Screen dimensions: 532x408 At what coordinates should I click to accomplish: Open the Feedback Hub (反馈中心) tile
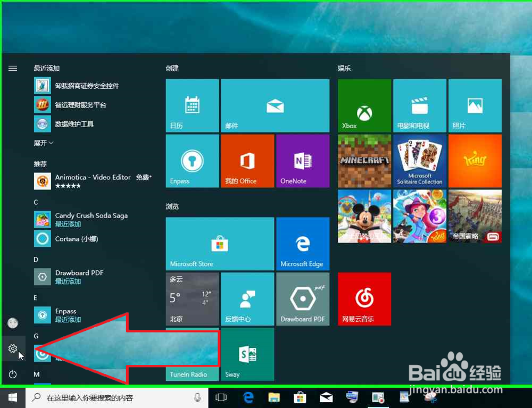pos(248,299)
